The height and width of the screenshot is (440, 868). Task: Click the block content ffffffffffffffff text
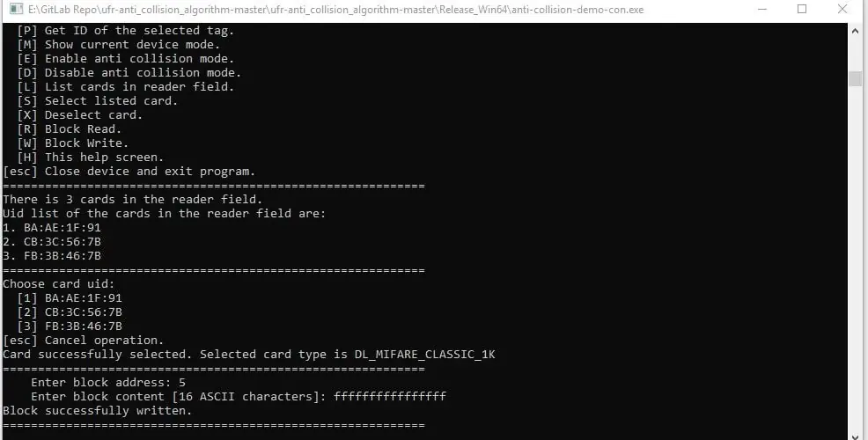390,396
